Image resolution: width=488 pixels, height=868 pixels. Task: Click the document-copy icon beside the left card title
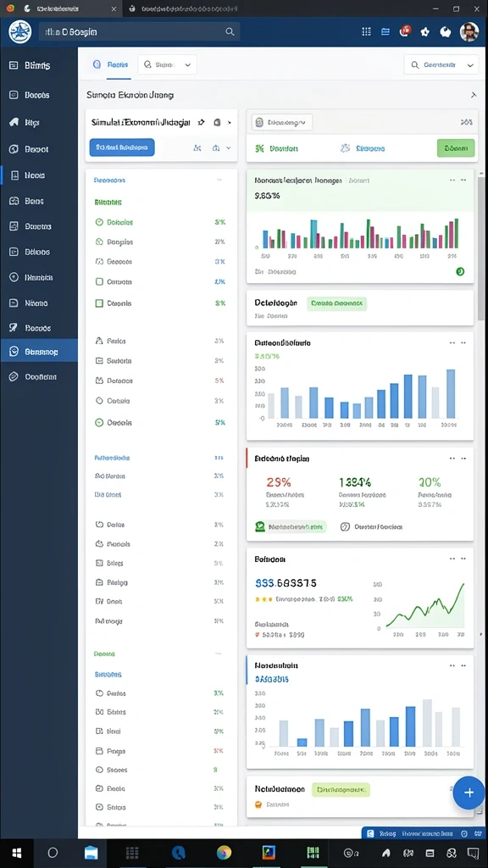point(217,122)
